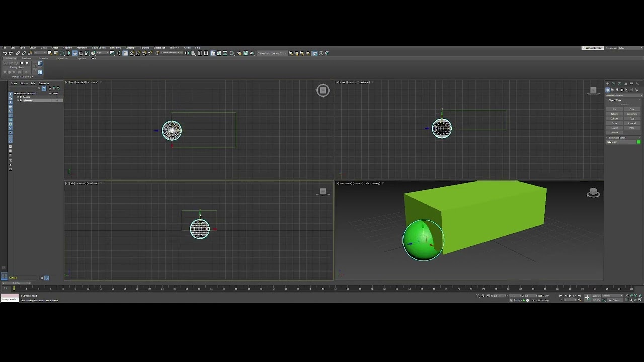Open the green object color swatch
644x362 pixels.
click(639, 142)
